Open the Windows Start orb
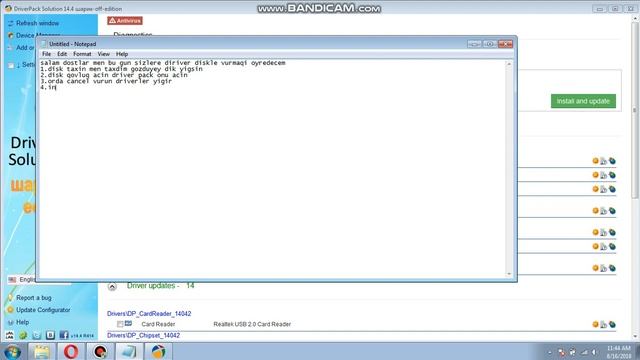Screen dimensions: 640x360 tap(13, 352)
